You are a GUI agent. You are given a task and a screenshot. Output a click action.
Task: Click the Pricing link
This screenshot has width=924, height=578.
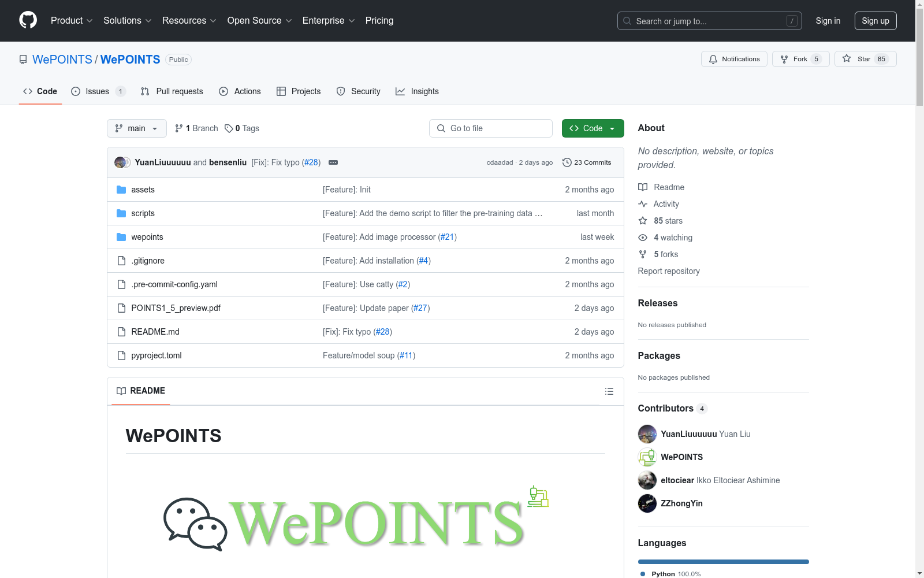pyautogui.click(x=379, y=20)
